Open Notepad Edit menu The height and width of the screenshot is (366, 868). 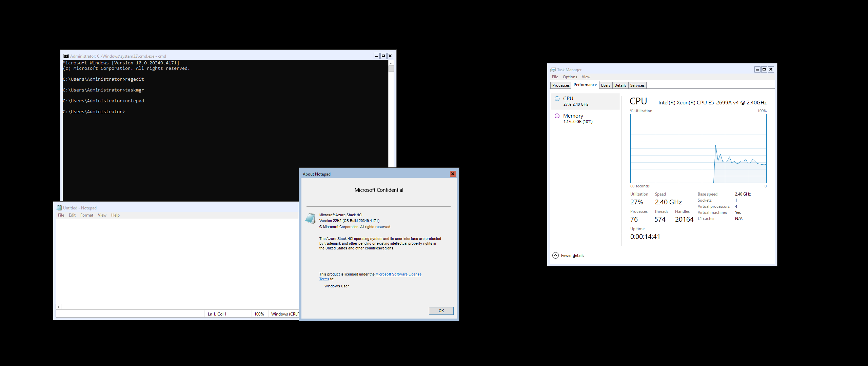click(72, 215)
